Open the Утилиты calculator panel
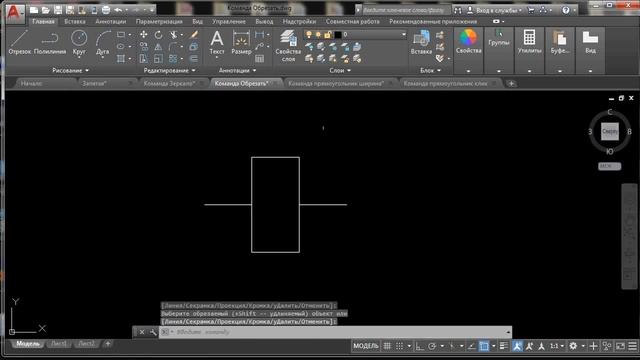The image size is (640, 360). point(529,42)
